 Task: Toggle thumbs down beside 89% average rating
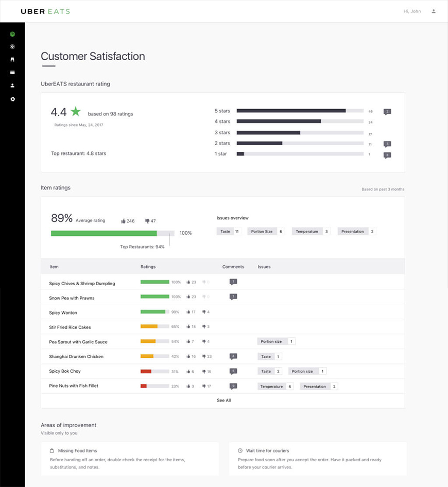coord(148,220)
